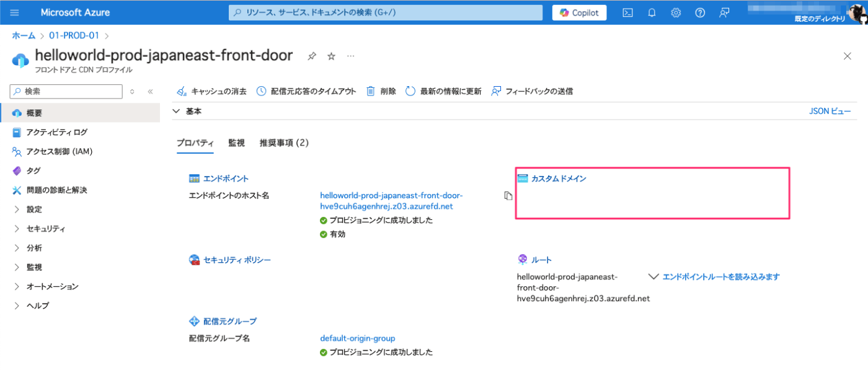Image resolution: width=868 pixels, height=373 pixels.
Task: Open portal settings gear
Action: tap(676, 12)
